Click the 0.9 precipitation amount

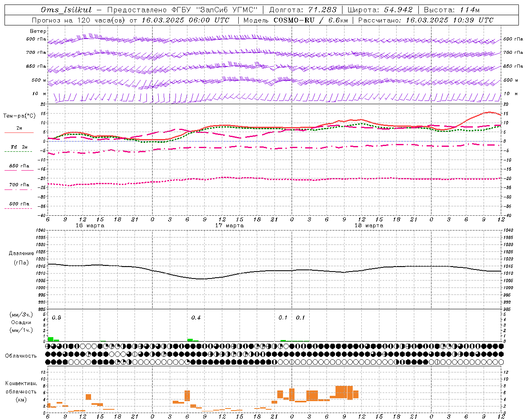click(x=57, y=318)
